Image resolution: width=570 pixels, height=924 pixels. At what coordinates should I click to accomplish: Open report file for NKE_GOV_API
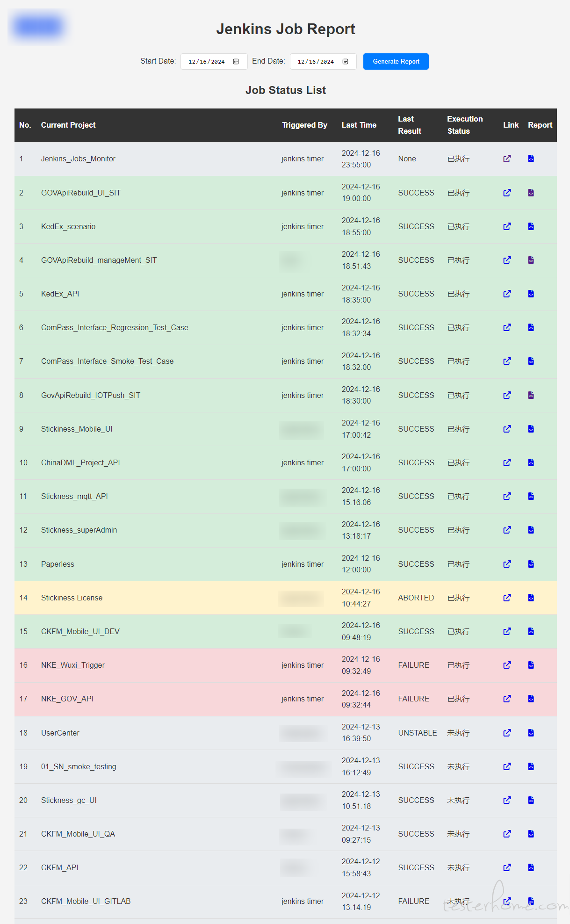(x=531, y=699)
